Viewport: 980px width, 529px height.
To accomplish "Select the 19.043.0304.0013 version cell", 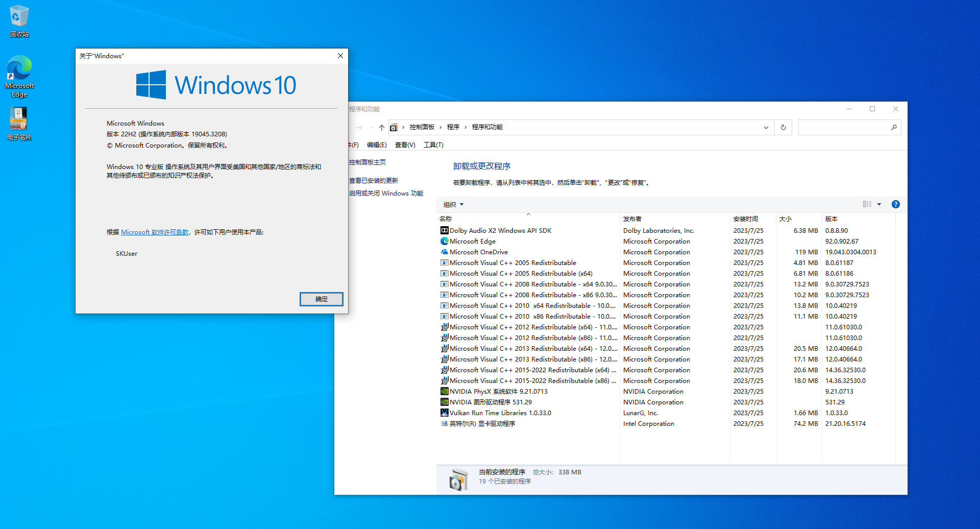I will pyautogui.click(x=850, y=252).
